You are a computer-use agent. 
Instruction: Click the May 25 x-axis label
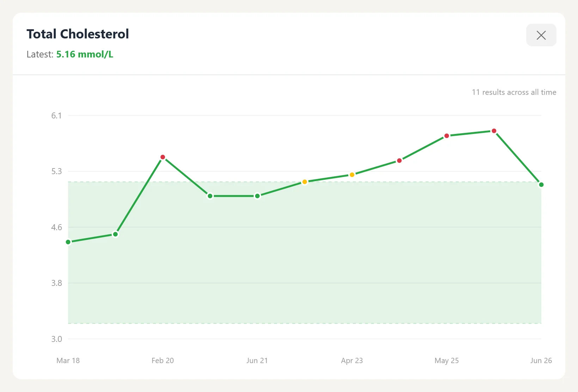point(447,360)
